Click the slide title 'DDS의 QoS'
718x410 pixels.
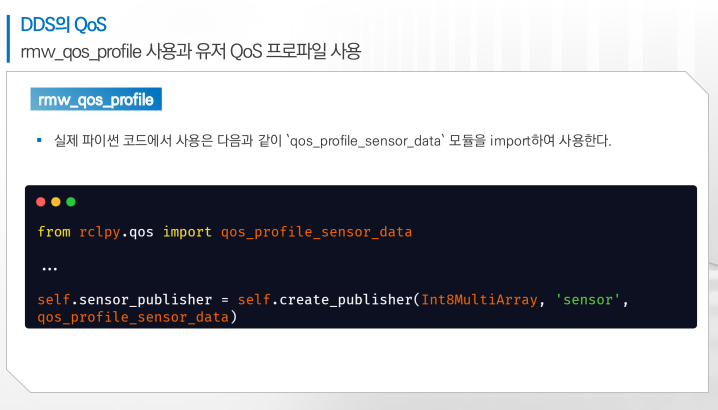pyautogui.click(x=63, y=24)
